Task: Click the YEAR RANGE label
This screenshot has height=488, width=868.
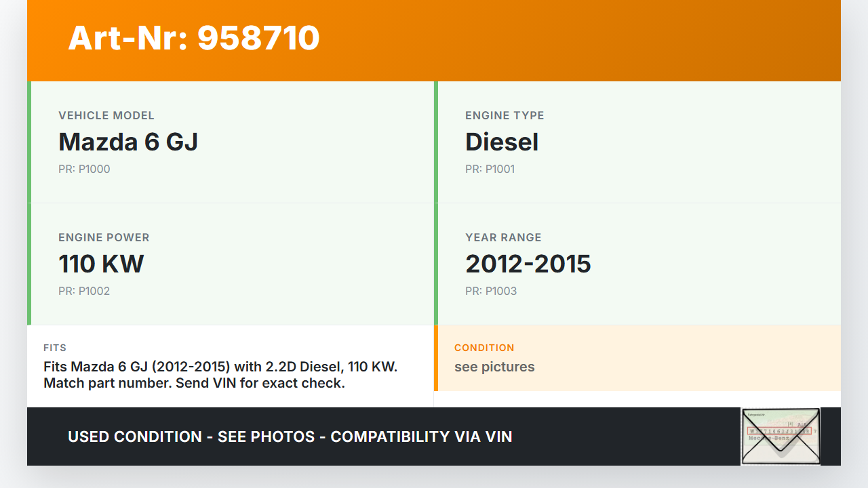Action: click(x=503, y=238)
